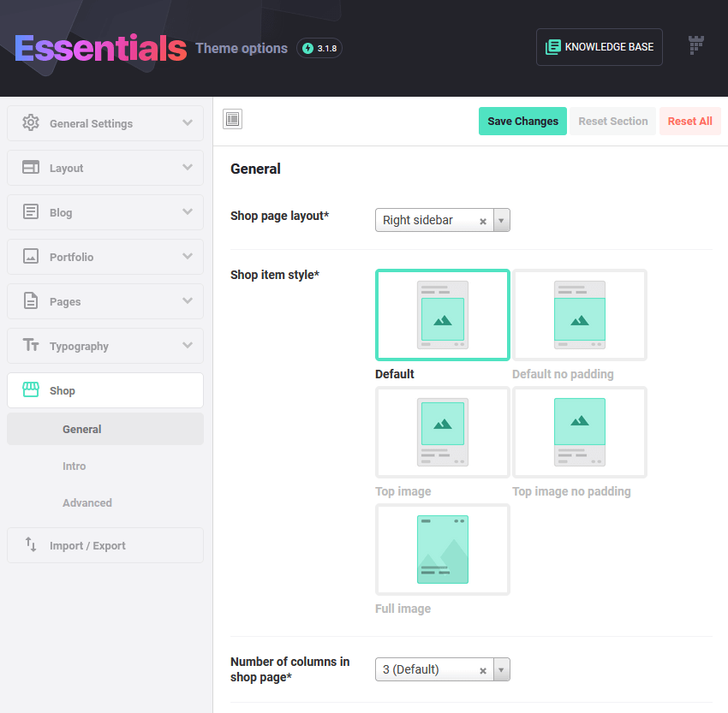Select the Full image shop item style

point(442,550)
